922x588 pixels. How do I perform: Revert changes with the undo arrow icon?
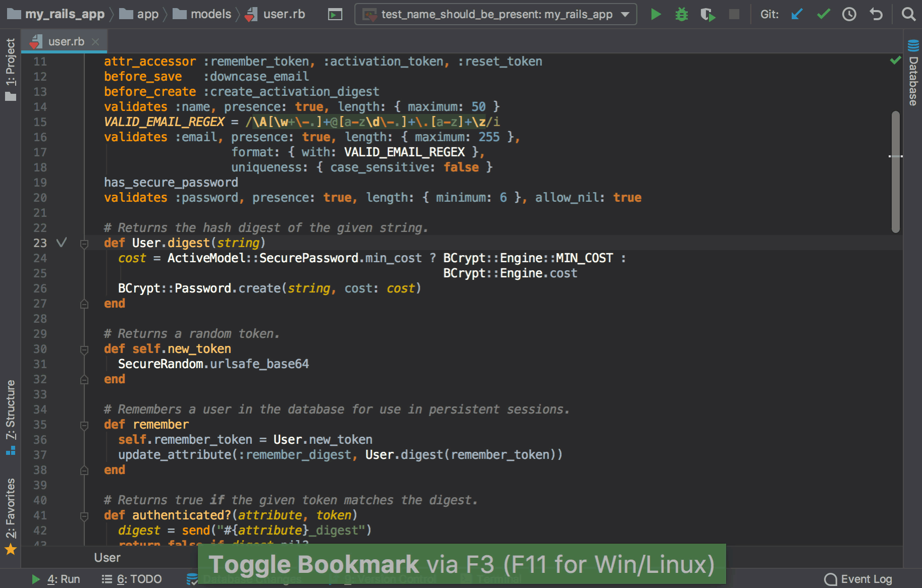coord(876,14)
